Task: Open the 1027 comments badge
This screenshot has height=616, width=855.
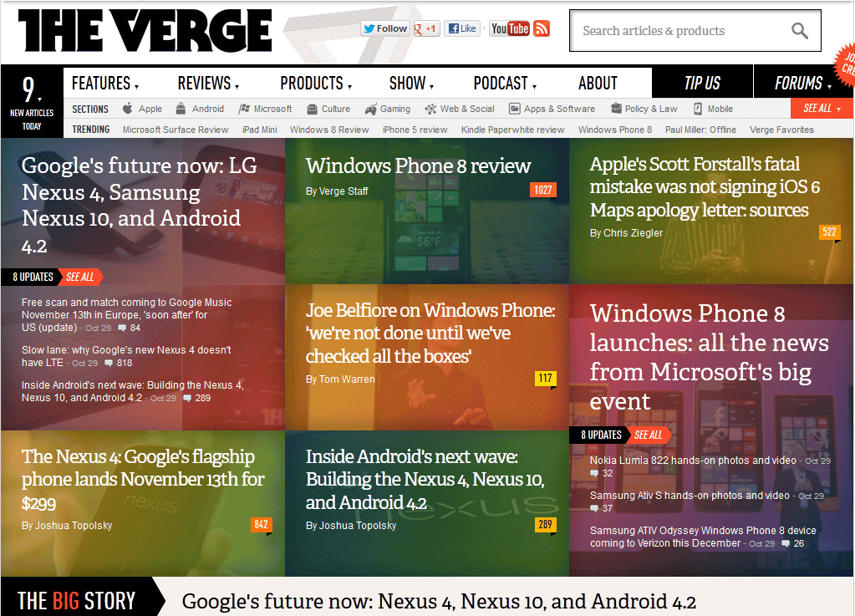Action: [543, 191]
